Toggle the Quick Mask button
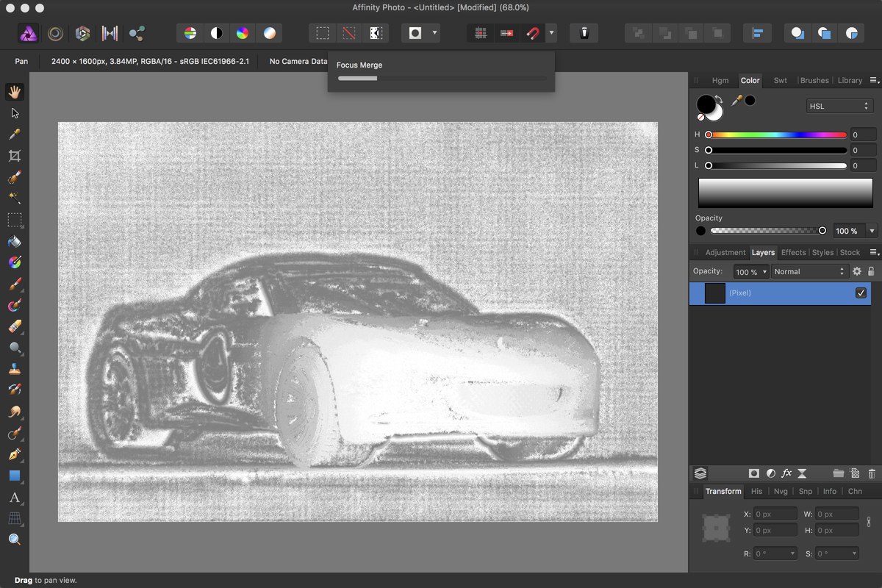This screenshot has height=588, width=882. (415, 33)
